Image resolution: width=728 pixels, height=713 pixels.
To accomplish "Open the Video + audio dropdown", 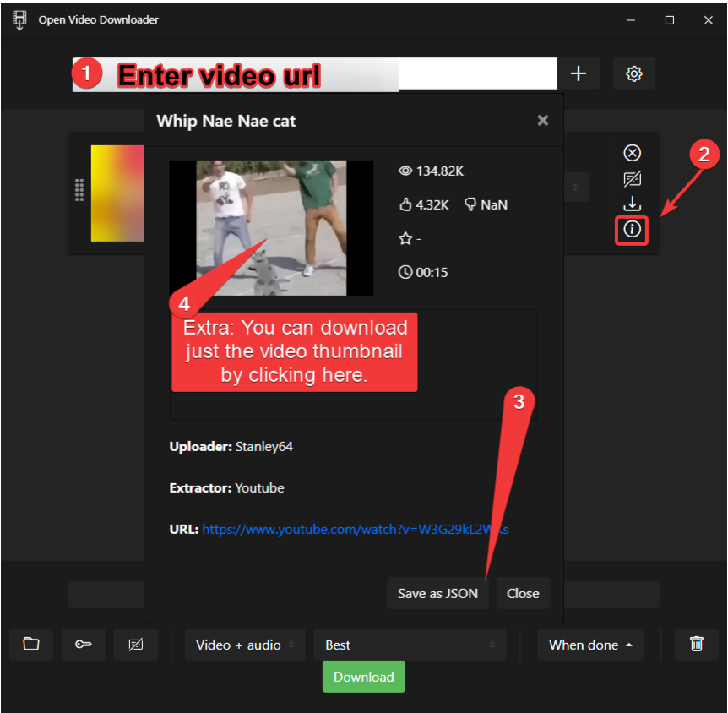I will pyautogui.click(x=245, y=645).
